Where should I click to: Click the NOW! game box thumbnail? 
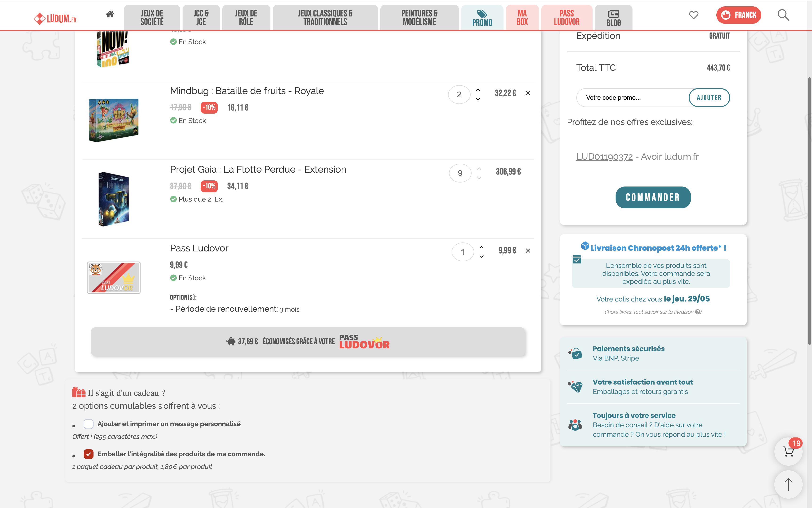113,49
